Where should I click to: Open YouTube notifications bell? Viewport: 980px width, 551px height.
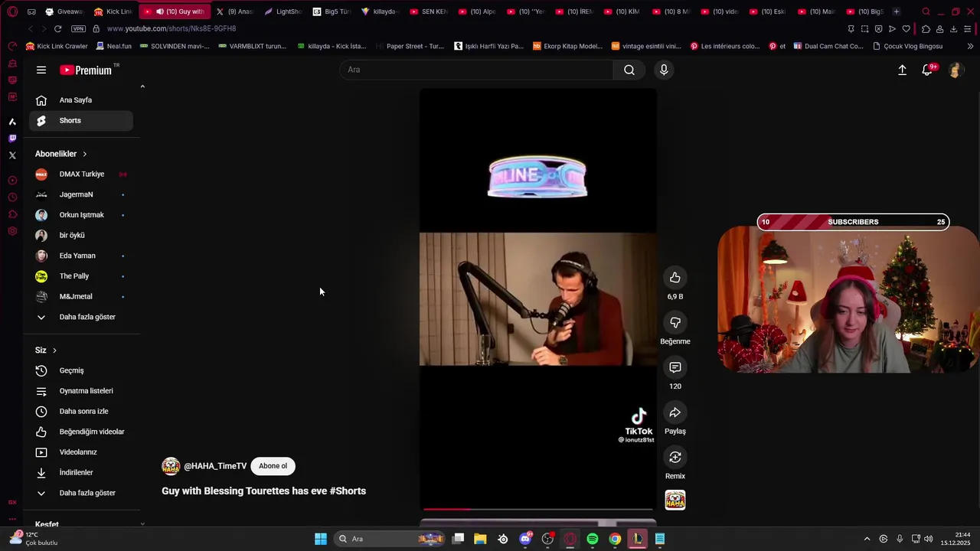coord(927,70)
